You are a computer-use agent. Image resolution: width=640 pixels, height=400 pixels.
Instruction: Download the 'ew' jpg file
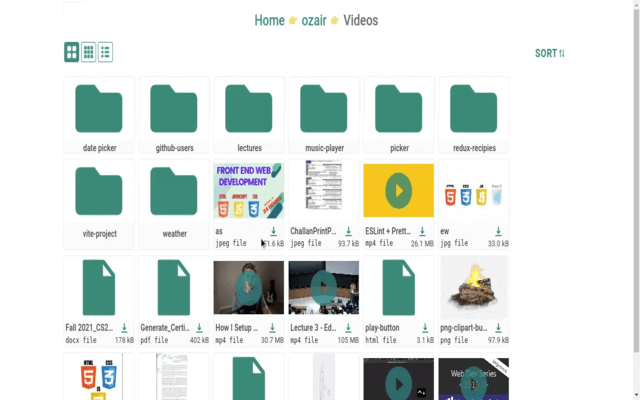498,231
